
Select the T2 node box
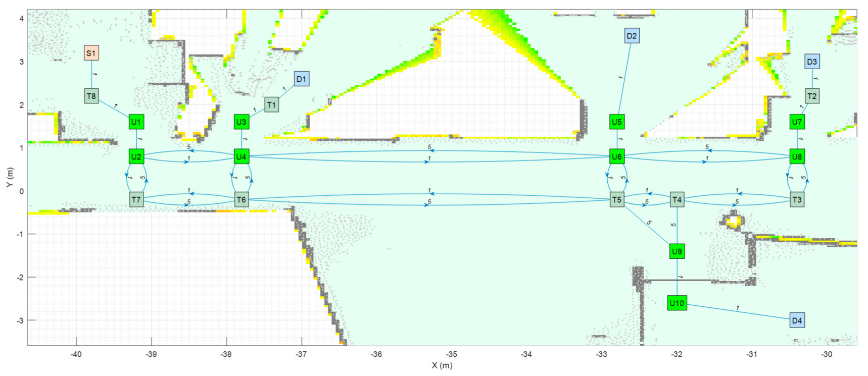click(812, 96)
